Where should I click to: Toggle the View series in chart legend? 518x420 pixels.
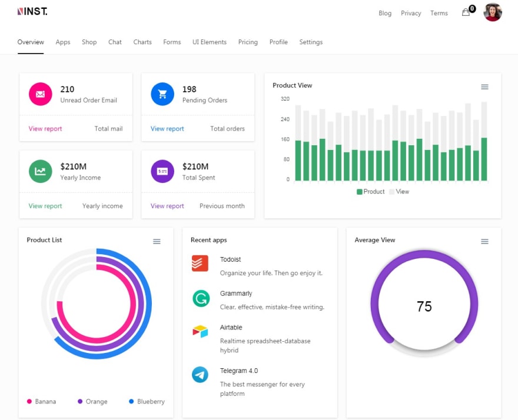(399, 192)
